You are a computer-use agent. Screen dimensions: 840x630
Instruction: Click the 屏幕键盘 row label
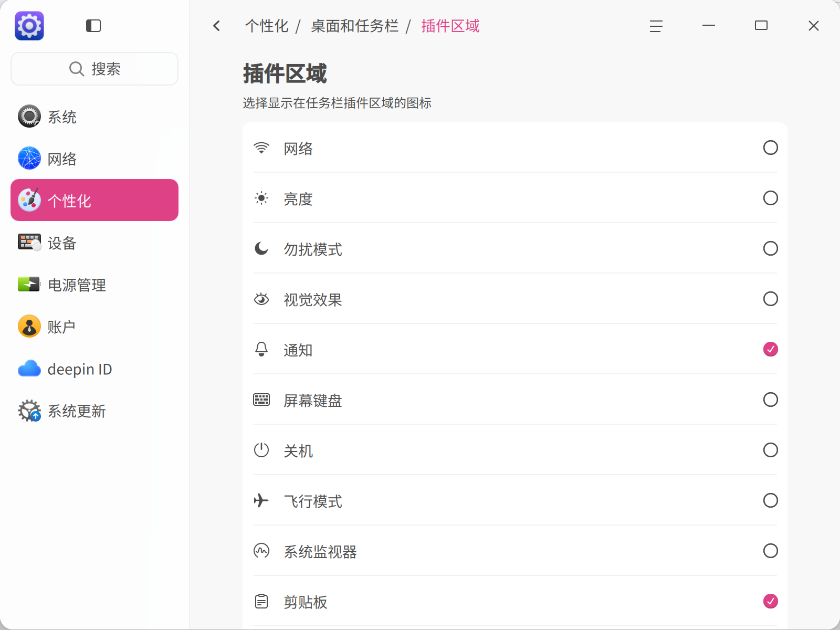click(313, 400)
